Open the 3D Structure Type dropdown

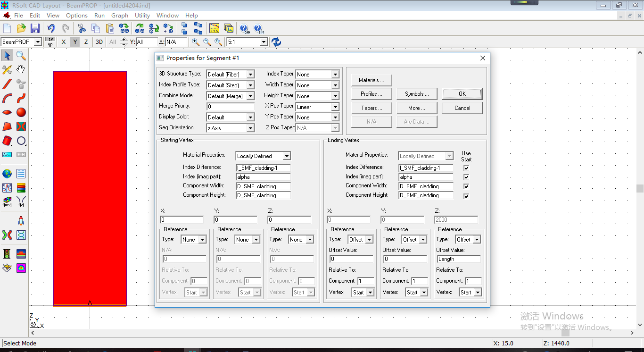[x=250, y=75]
